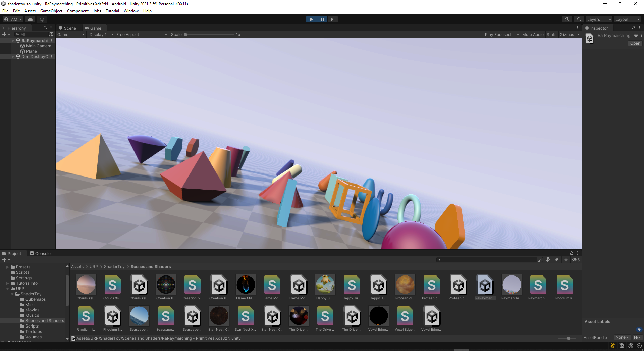Toggle Mute Audio in Game view
This screenshot has width=644, height=351.
click(x=533, y=35)
